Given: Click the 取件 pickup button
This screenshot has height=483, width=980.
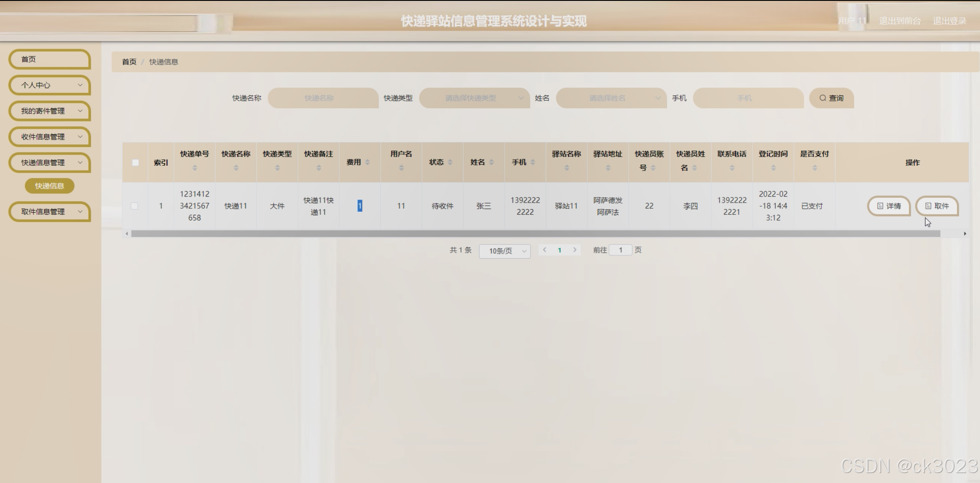Looking at the screenshot, I should coord(937,206).
